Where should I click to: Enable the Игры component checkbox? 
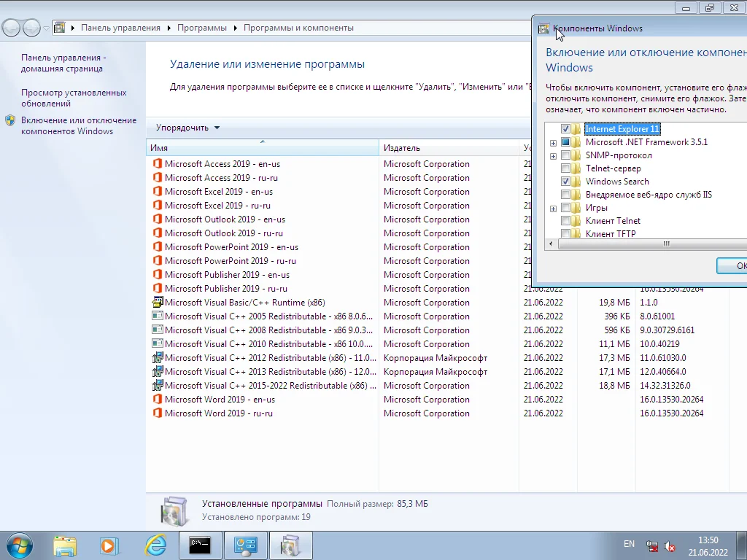tap(565, 208)
